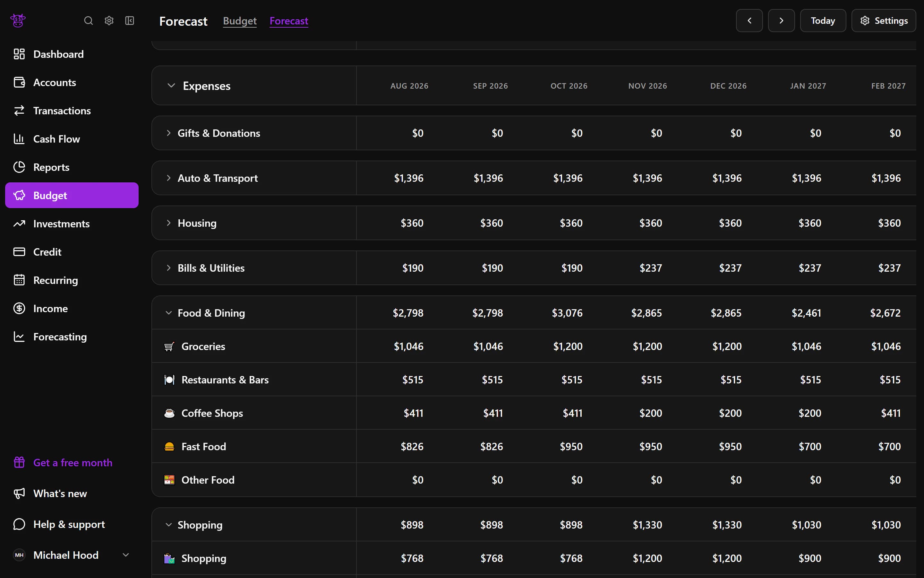Click the Restaurants & Bars row label
This screenshot has height=578, width=924.
[225, 380]
